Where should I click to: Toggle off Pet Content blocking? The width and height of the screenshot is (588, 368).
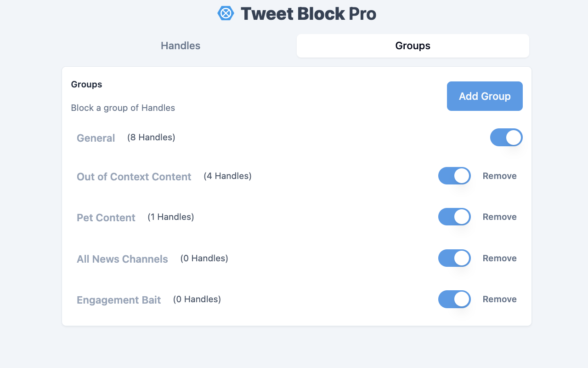(454, 217)
